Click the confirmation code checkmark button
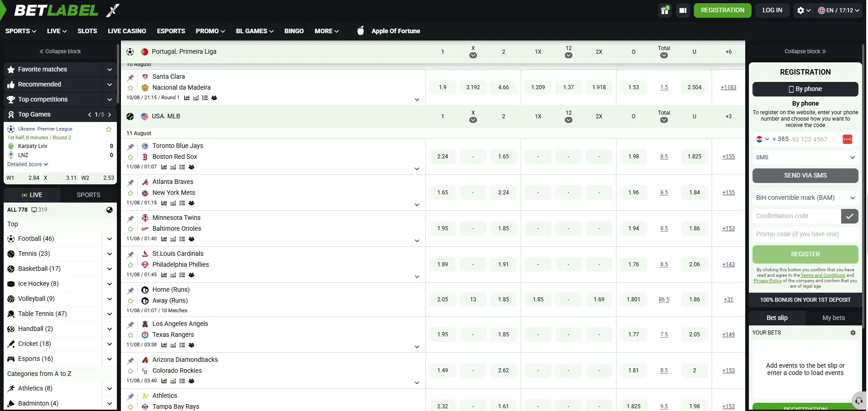Screen dimensions: 868x411 coord(849,216)
